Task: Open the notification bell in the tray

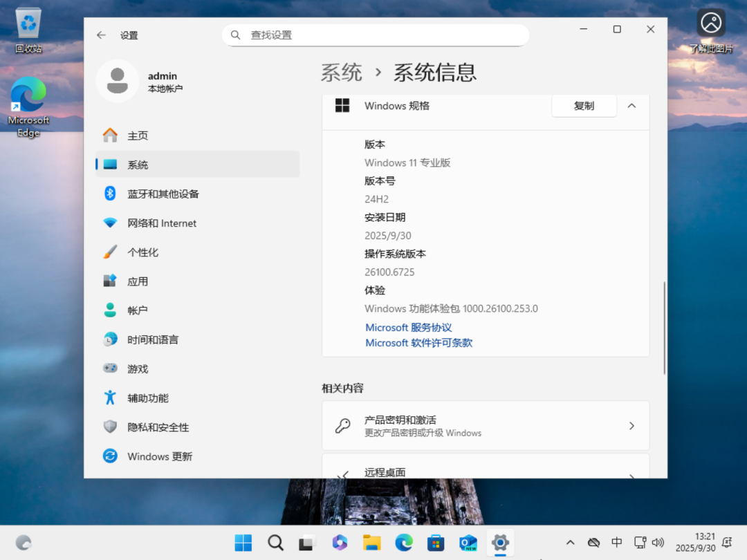Action: click(728, 543)
